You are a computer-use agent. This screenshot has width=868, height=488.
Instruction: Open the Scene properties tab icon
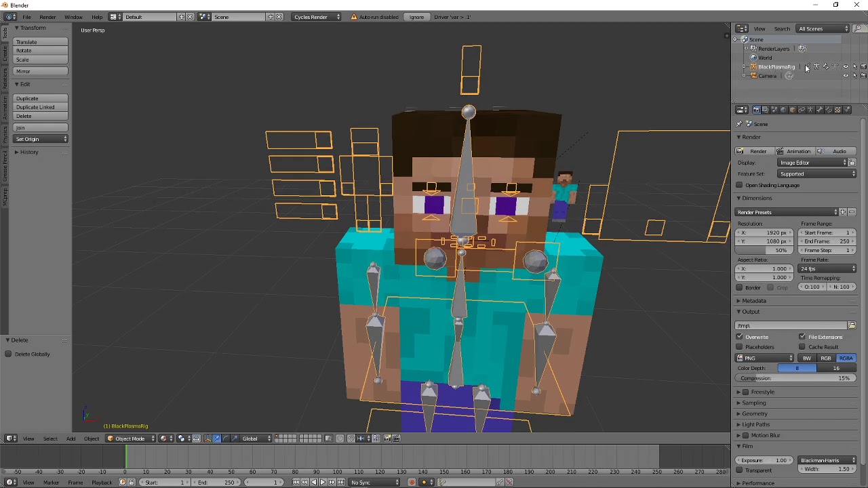point(774,110)
